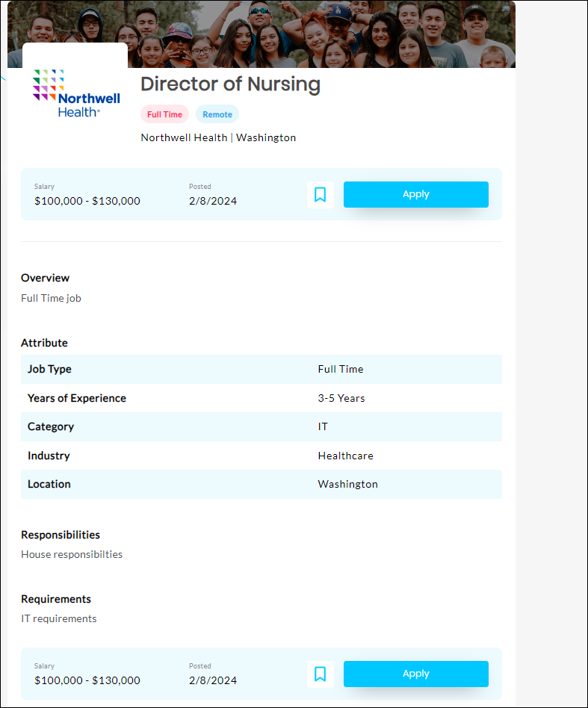This screenshot has width=588, height=708.
Task: Select the Remote tag badge
Action: coord(217,114)
